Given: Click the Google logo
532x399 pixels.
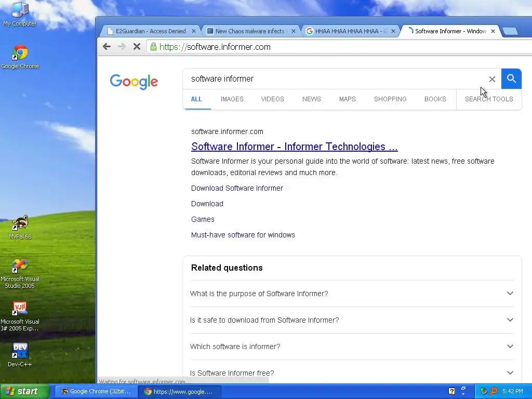Looking at the screenshot, I should tap(134, 82).
